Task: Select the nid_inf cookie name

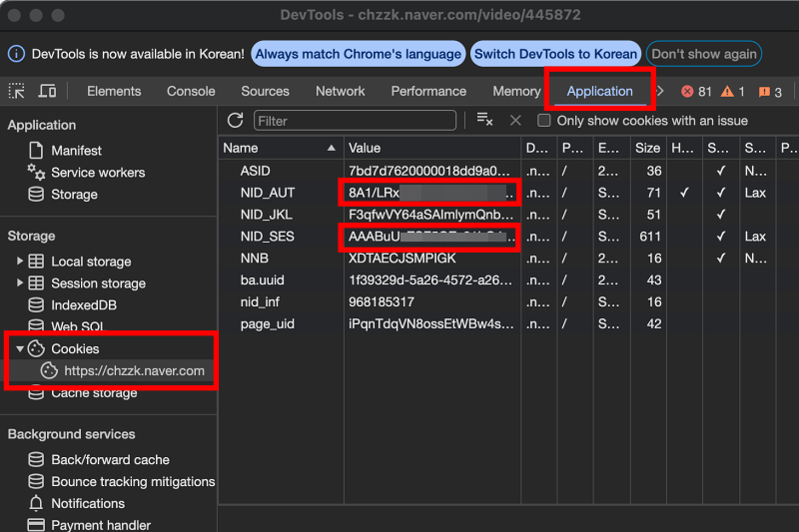Action: tap(260, 302)
